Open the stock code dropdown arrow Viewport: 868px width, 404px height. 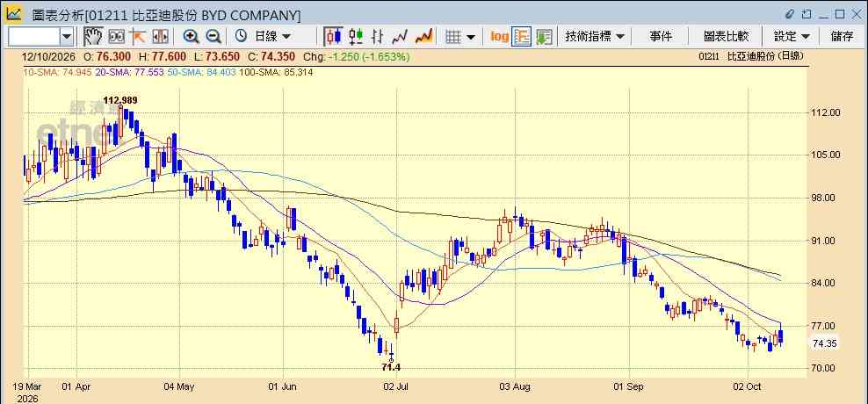tap(67, 37)
